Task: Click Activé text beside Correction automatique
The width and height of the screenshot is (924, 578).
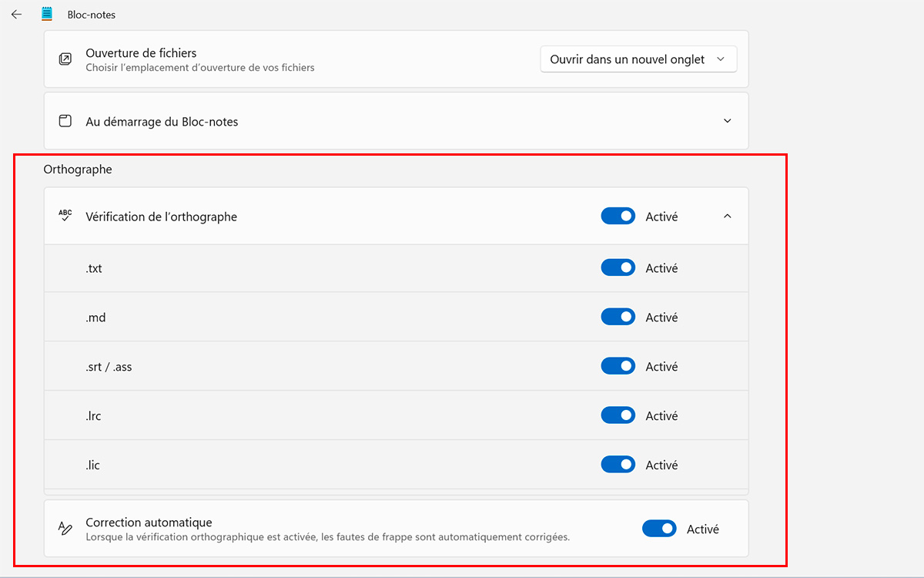Action: tap(703, 529)
